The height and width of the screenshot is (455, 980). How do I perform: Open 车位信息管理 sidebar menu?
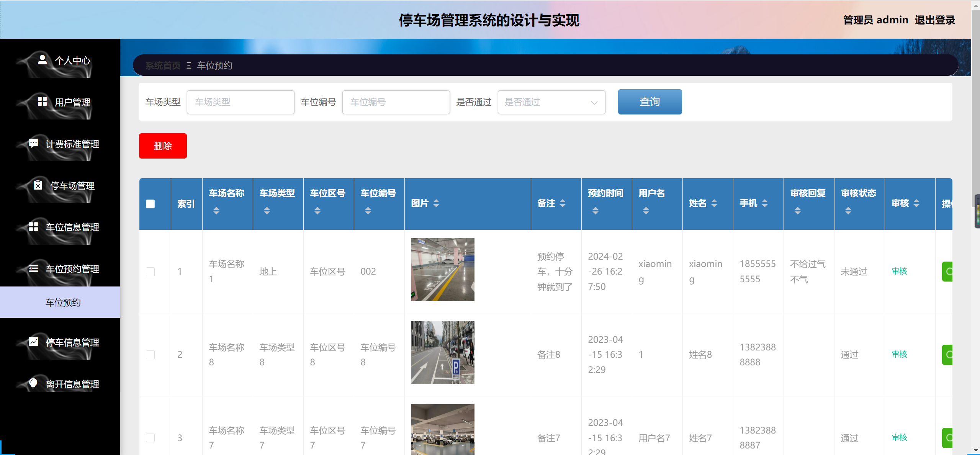point(60,227)
